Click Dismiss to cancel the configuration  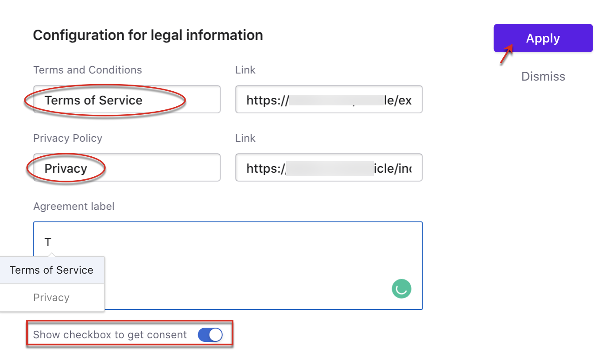(543, 76)
